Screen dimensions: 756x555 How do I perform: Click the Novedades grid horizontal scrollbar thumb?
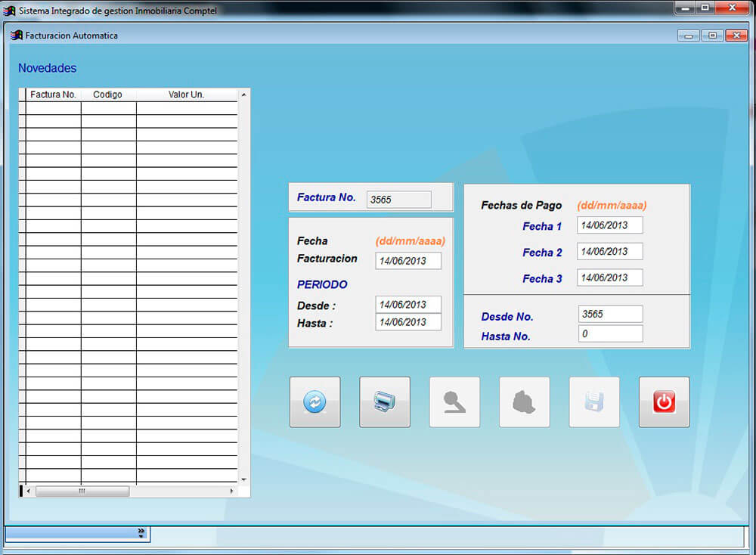tap(82, 491)
